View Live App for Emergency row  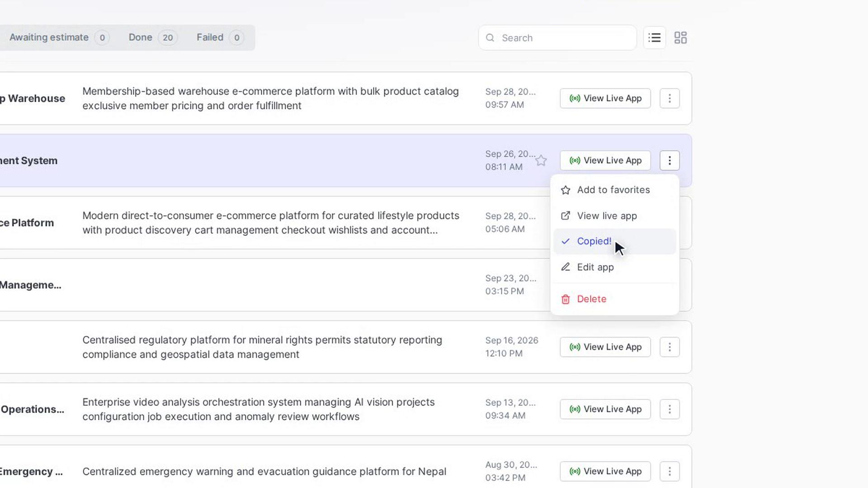605,471
